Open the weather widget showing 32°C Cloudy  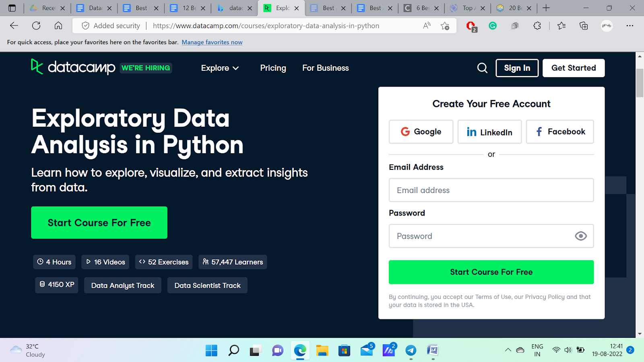pyautogui.click(x=27, y=350)
